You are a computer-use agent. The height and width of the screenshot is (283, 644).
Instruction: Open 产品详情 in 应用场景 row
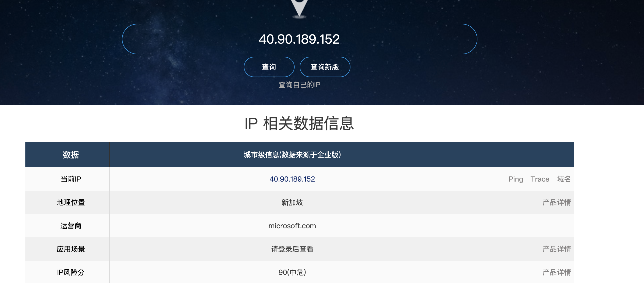pos(557,249)
